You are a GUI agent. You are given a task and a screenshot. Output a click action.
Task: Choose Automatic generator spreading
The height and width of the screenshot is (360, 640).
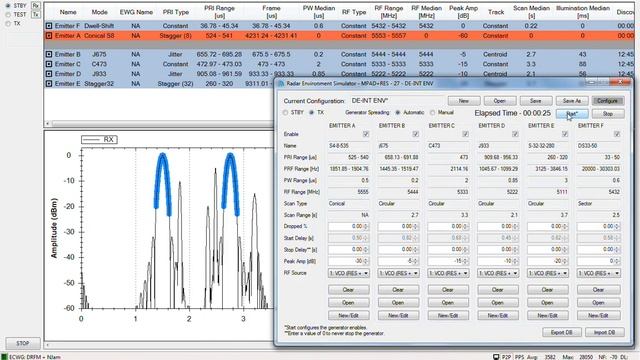click(398, 113)
